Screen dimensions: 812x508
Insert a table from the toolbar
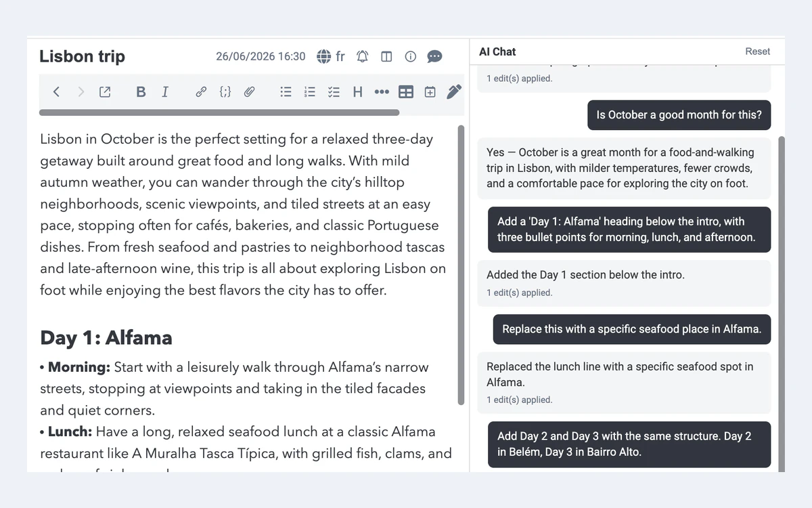(x=406, y=92)
